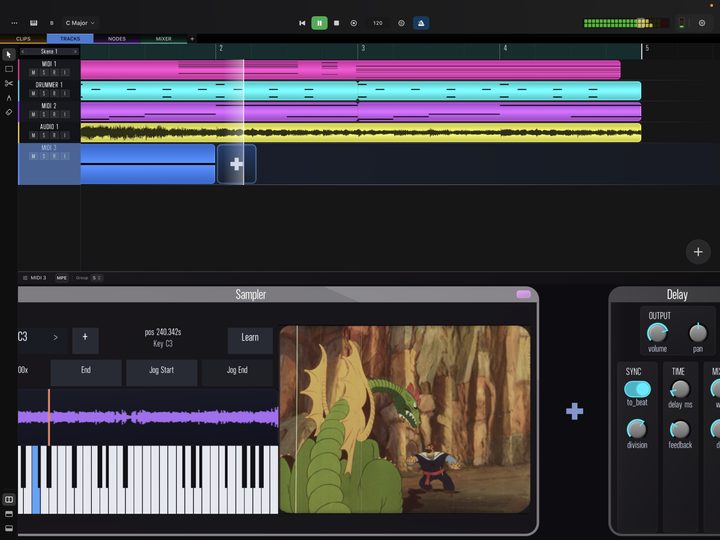Go to next scene arrow
The height and width of the screenshot is (540, 720).
tap(76, 51)
